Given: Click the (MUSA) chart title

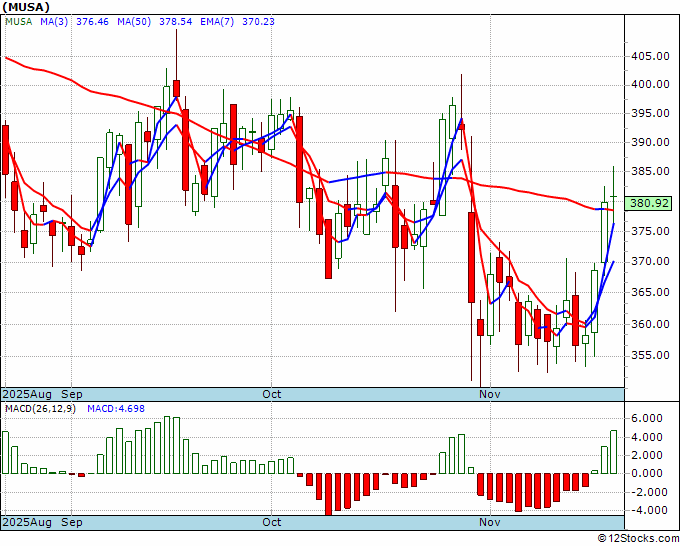Looking at the screenshot, I should 26,7.
